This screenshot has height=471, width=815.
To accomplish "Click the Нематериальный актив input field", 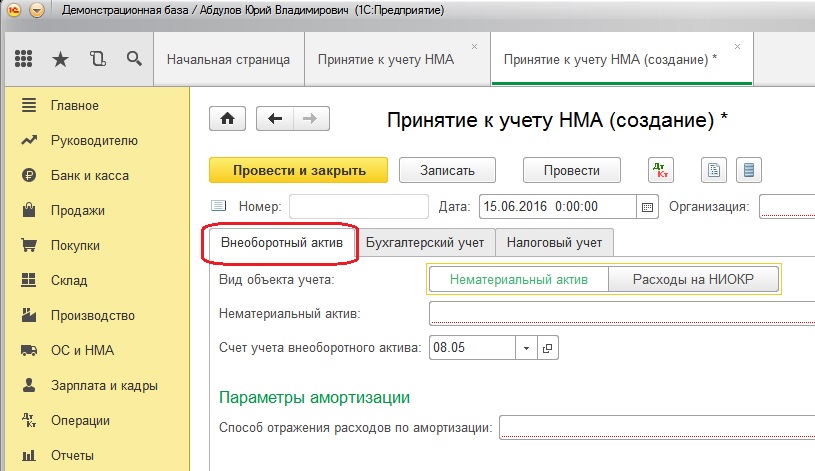I will [622, 314].
